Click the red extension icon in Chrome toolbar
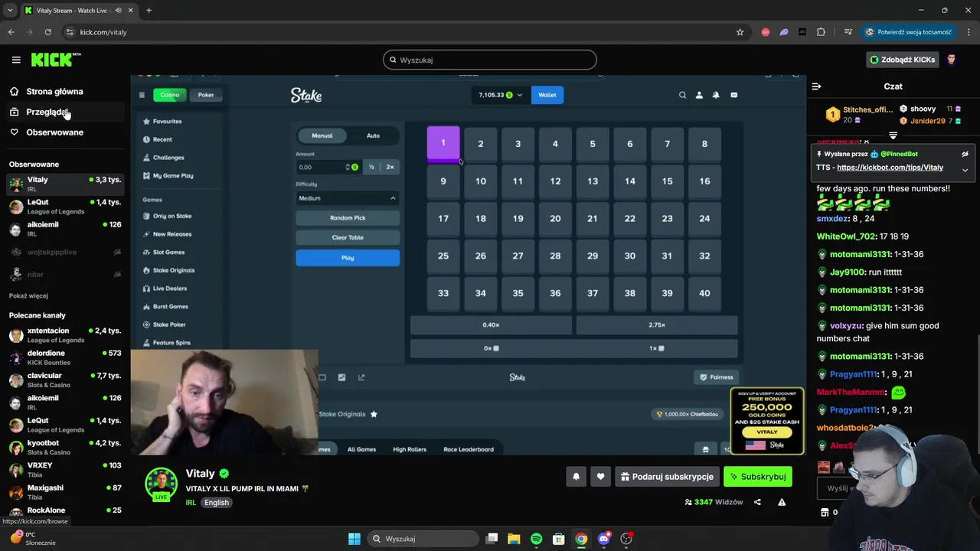980x551 pixels. [766, 32]
